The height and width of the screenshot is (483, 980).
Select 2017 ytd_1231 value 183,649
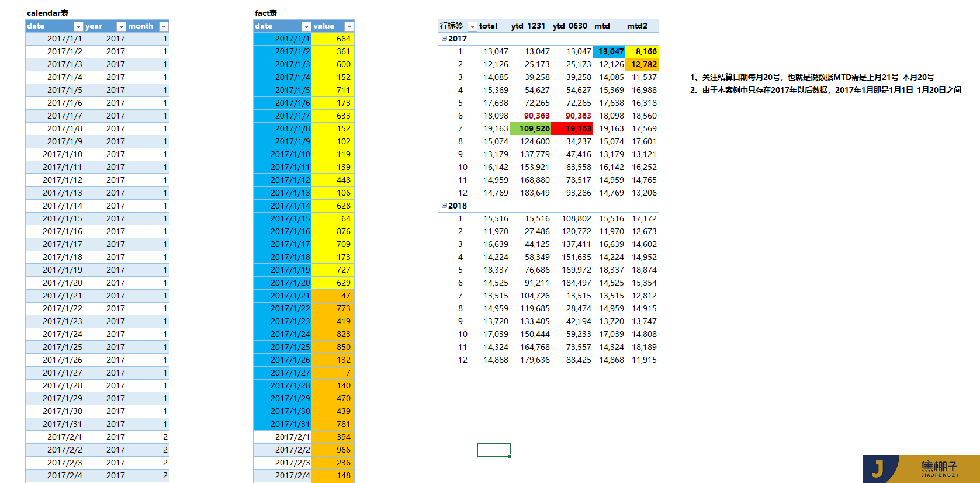tap(535, 193)
